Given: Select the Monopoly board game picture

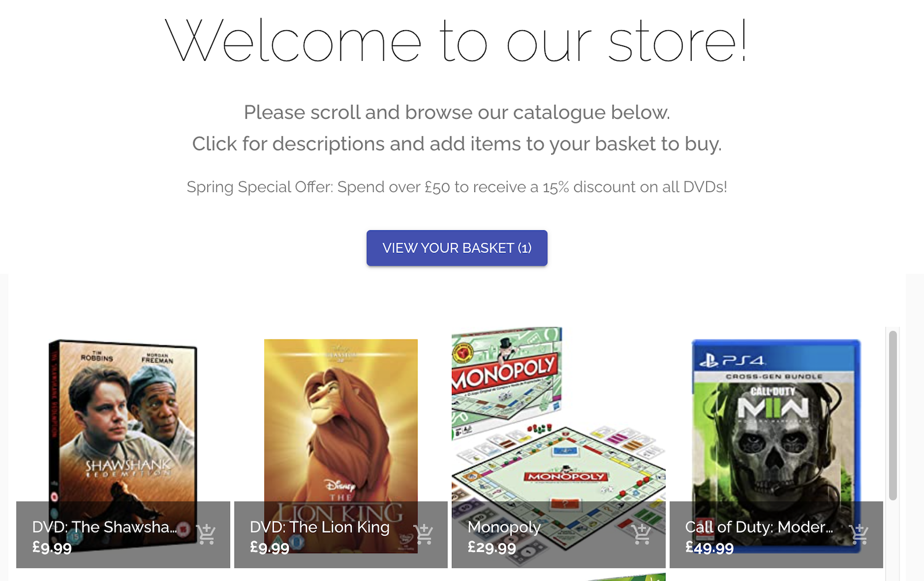Looking at the screenshot, I should point(558,418).
